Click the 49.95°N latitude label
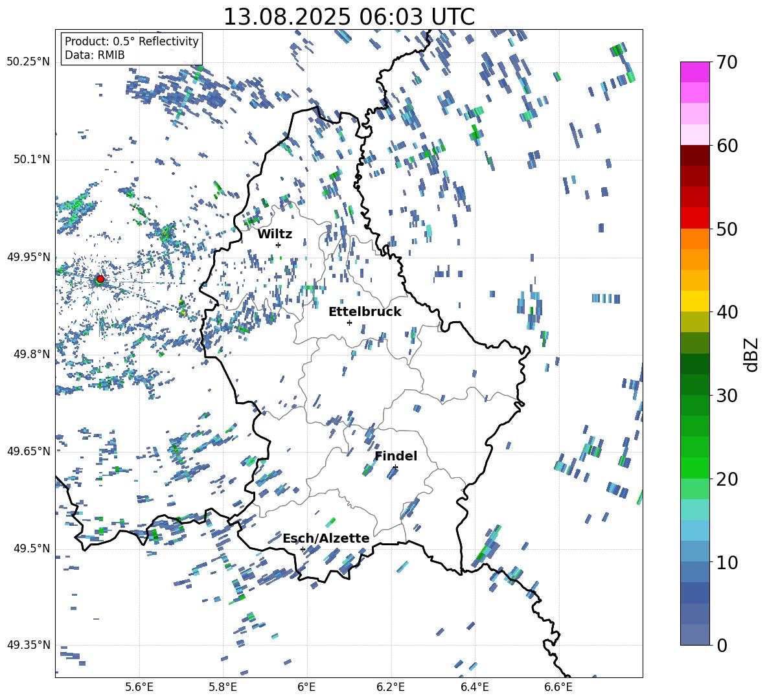 coord(29,257)
